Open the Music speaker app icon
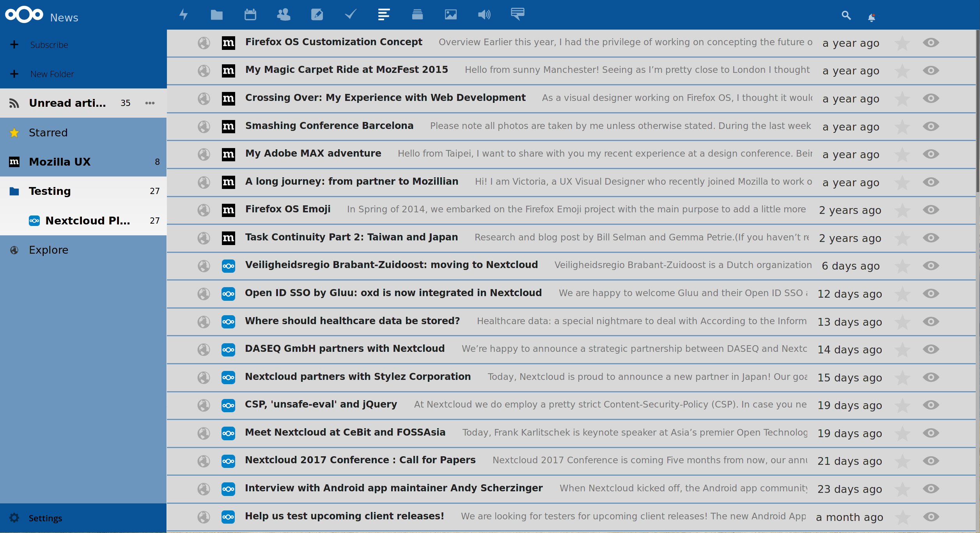The image size is (980, 533). pyautogui.click(x=484, y=15)
